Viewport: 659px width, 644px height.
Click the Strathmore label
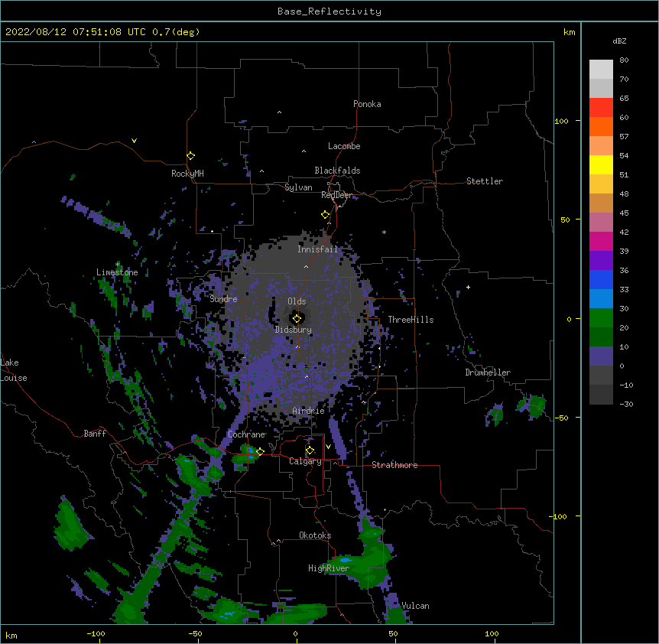pyautogui.click(x=394, y=465)
